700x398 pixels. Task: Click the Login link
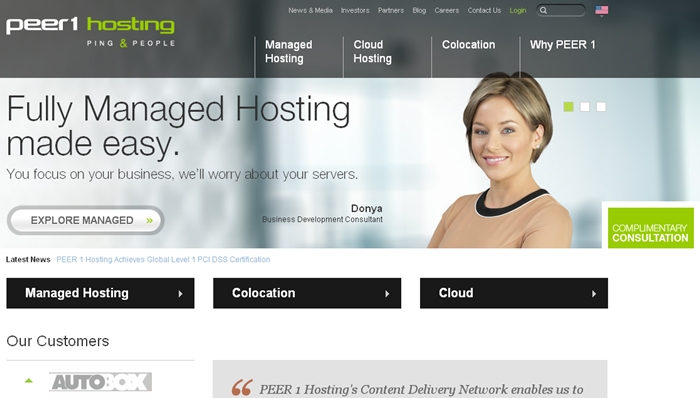(x=518, y=10)
